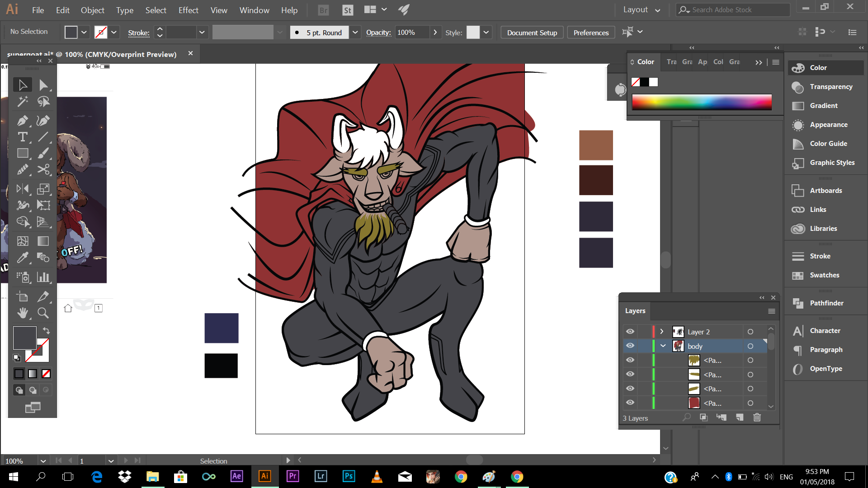
Task: Toggle visibility of the body layer
Action: tap(630, 346)
